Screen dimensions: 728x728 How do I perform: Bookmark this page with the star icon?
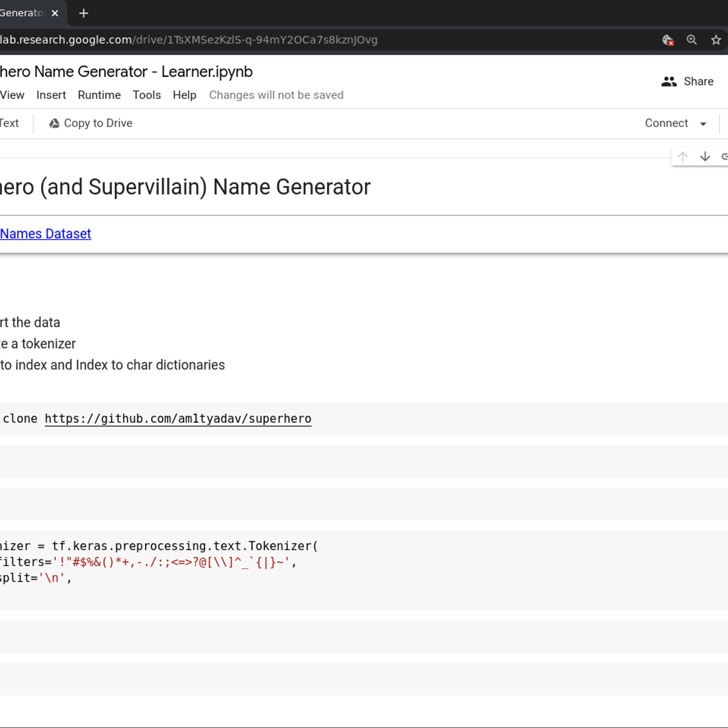(716, 40)
